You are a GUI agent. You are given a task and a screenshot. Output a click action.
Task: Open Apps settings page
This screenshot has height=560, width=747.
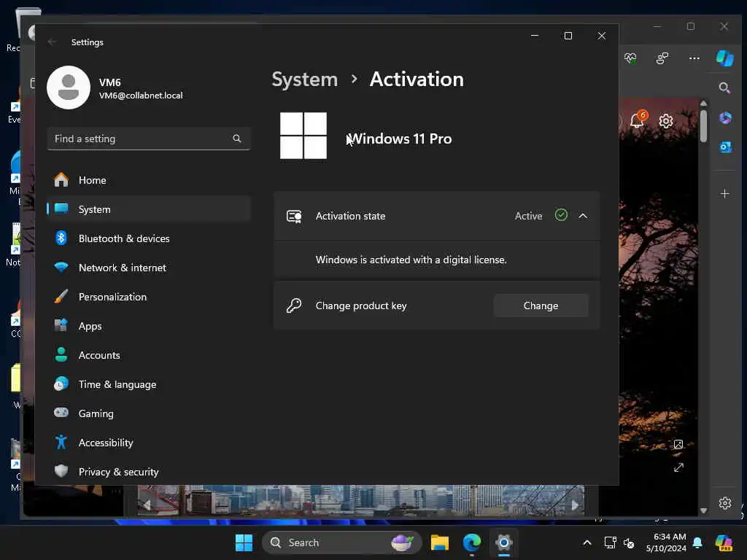coord(149,326)
